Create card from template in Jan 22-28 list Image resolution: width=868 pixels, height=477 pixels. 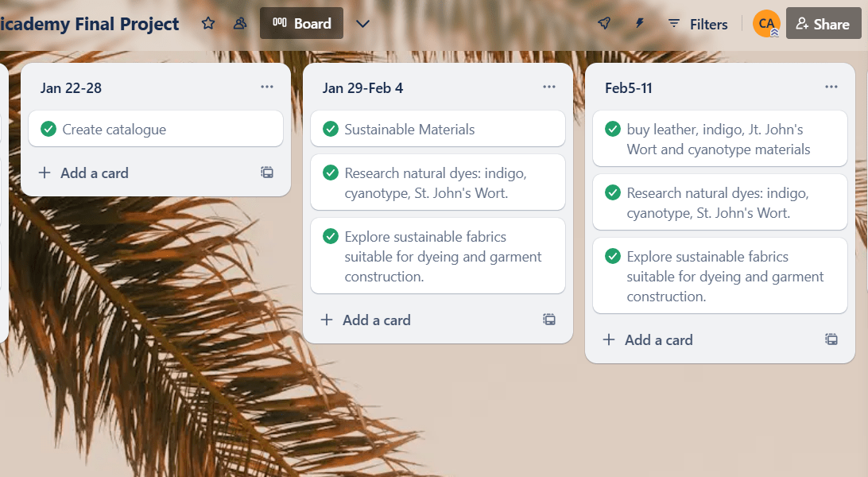267,172
